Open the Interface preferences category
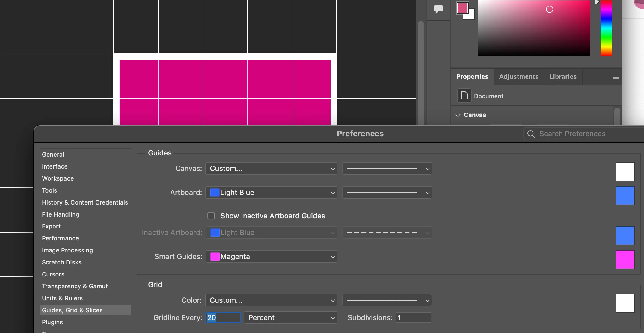Viewport: 644px width, 333px height. point(55,166)
